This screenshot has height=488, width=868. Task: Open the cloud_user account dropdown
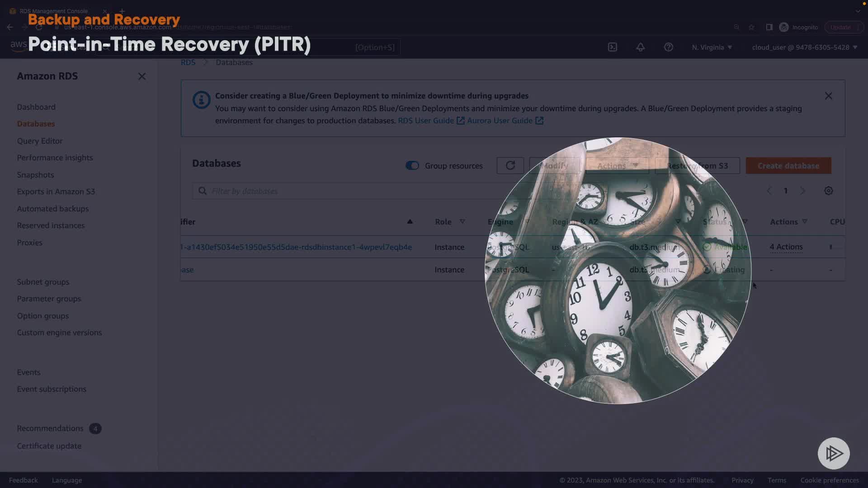coord(804,47)
